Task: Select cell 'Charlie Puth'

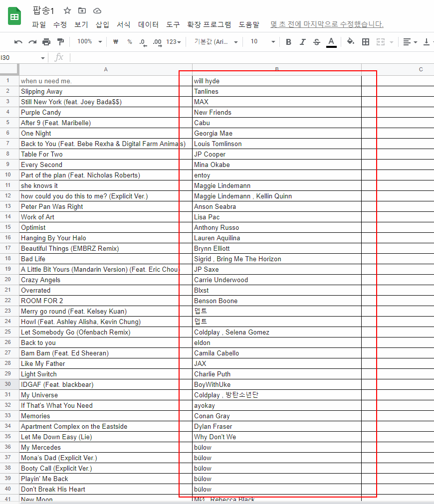Action: click(277, 374)
